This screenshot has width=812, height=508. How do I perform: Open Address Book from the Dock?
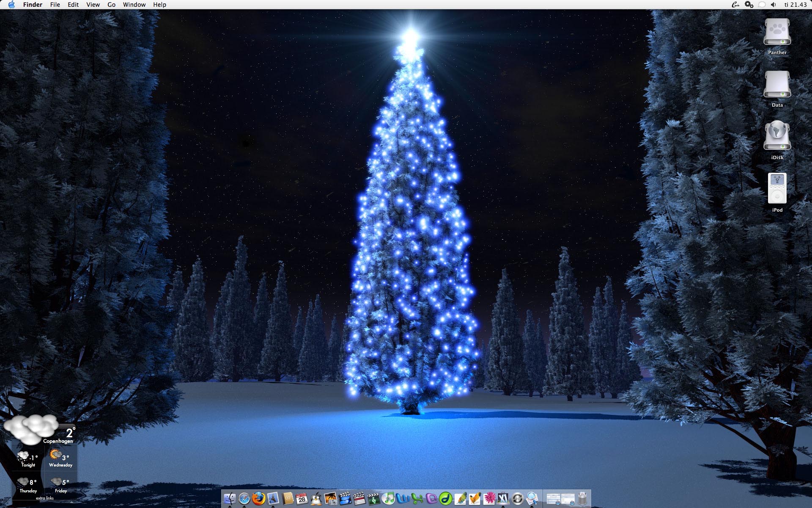[288, 498]
